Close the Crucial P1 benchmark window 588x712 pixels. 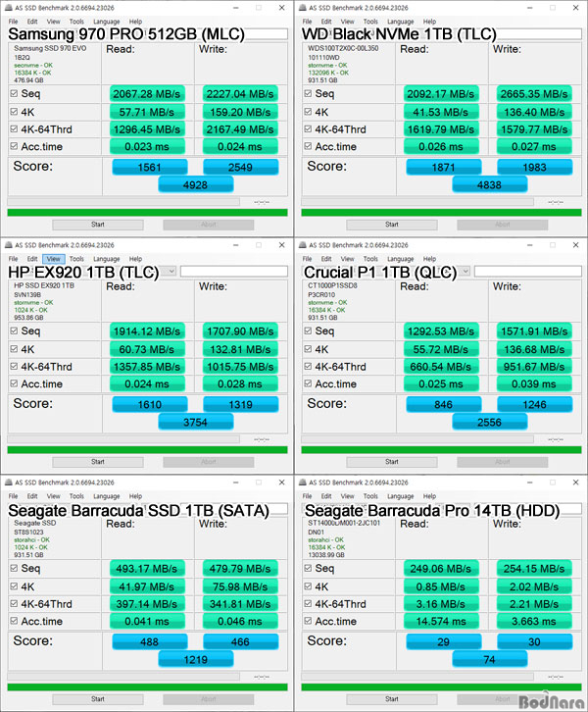click(576, 245)
